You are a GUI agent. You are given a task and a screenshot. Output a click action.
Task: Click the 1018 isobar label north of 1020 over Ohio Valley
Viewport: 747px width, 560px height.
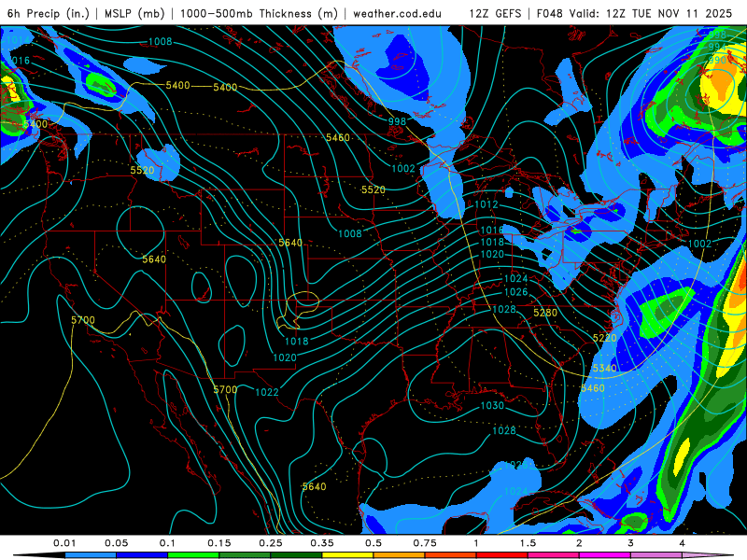492,242
